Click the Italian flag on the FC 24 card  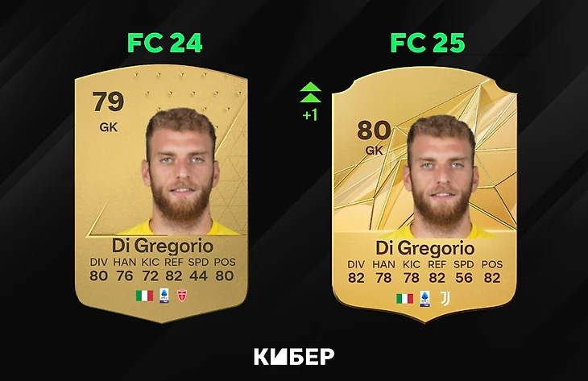pos(144,296)
